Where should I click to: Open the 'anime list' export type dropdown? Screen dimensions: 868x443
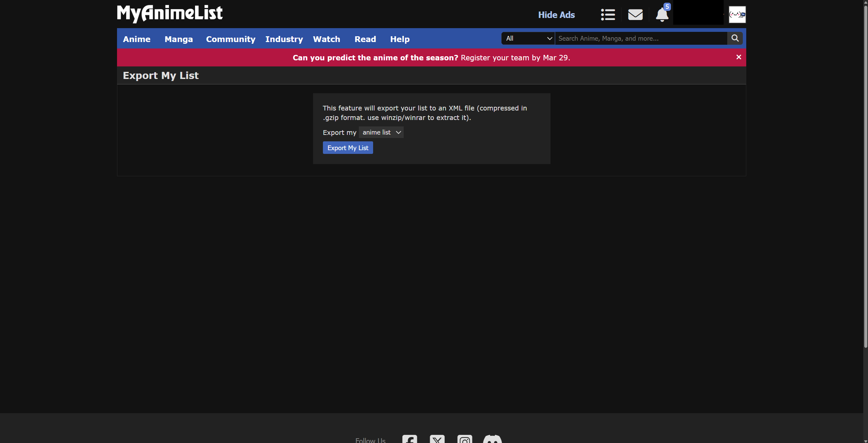[x=381, y=132]
